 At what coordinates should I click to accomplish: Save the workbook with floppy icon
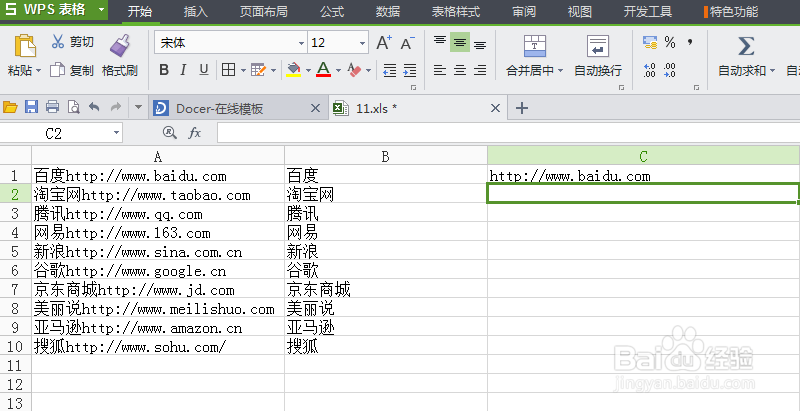[x=32, y=107]
